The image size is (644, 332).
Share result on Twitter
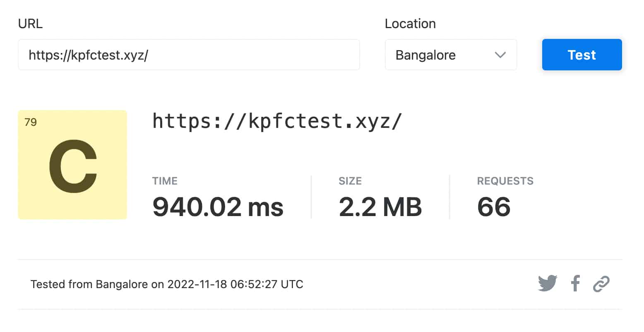(547, 284)
